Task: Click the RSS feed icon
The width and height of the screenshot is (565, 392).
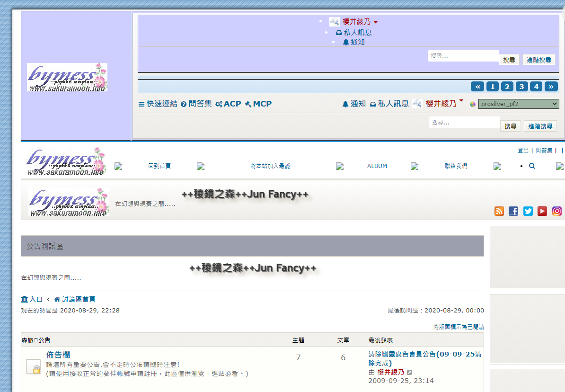Action: [x=499, y=211]
